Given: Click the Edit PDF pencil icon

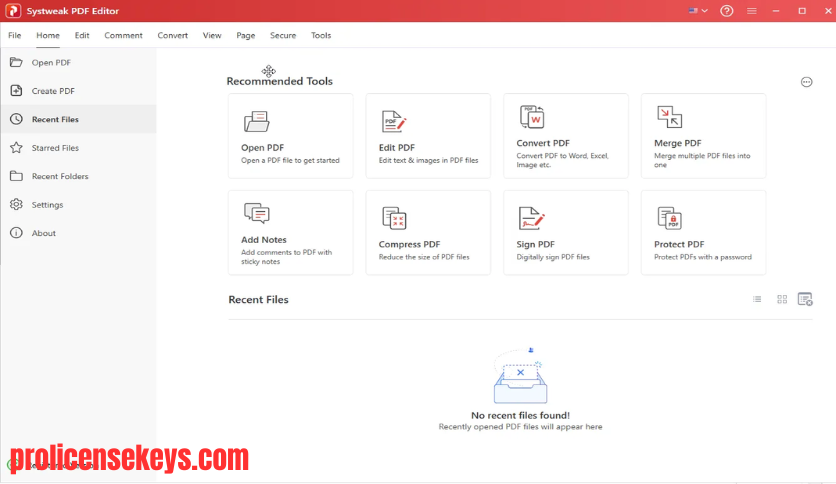Looking at the screenshot, I should 394,122.
